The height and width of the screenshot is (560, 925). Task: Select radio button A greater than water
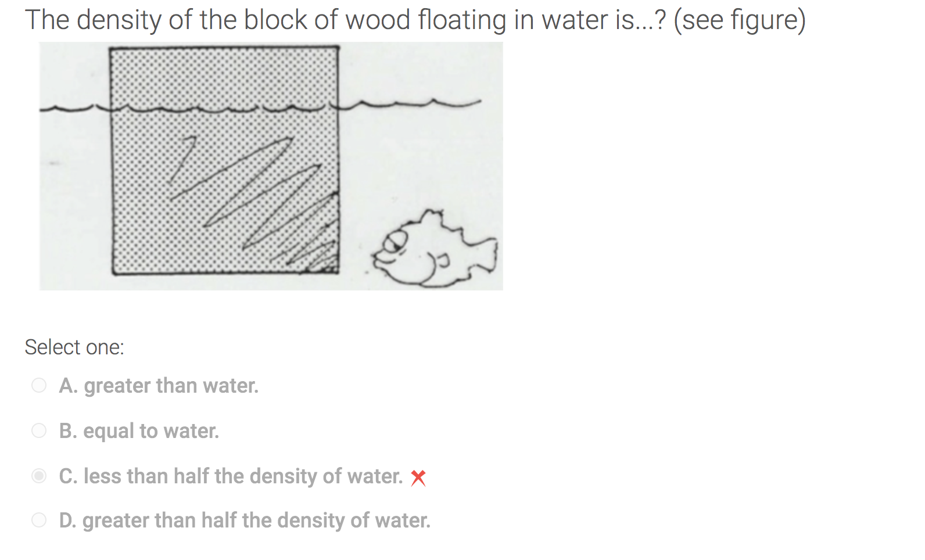tap(38, 385)
